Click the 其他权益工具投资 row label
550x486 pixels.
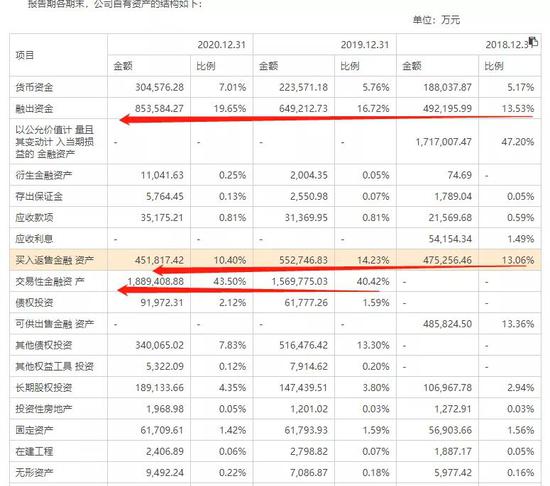coord(55,367)
